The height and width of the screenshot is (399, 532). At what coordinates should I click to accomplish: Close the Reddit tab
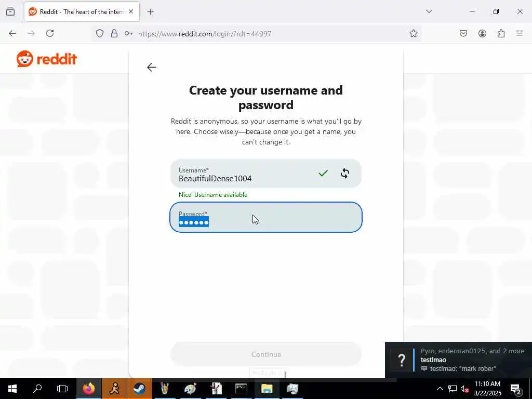pyautogui.click(x=131, y=11)
